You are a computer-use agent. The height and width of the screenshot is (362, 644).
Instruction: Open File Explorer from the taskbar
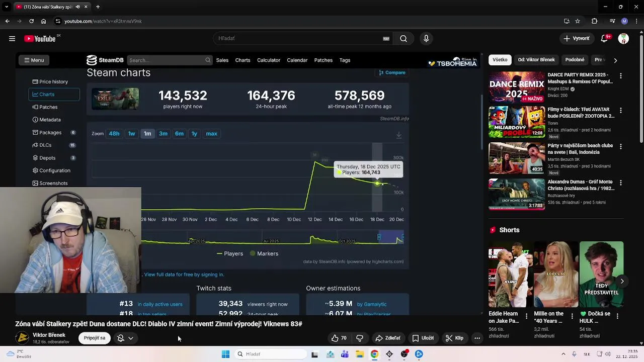[x=360, y=354]
